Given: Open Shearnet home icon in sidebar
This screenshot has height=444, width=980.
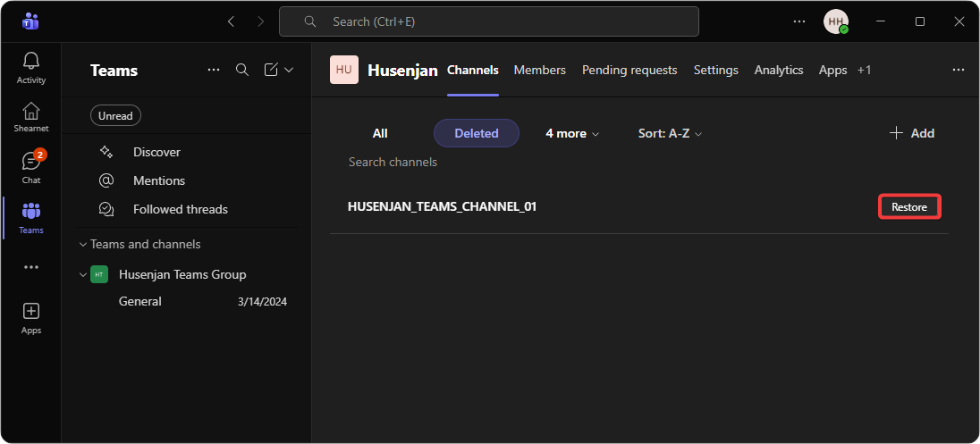Looking at the screenshot, I should pos(31,117).
